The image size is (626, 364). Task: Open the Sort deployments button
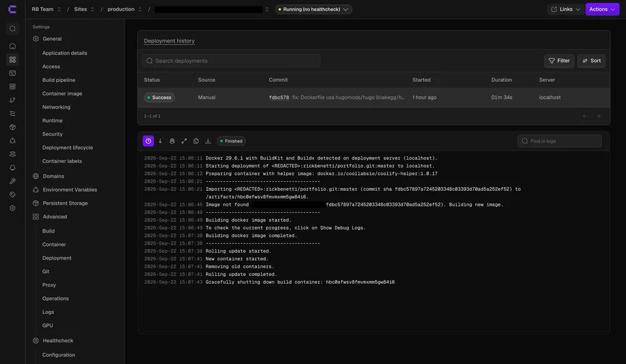592,61
